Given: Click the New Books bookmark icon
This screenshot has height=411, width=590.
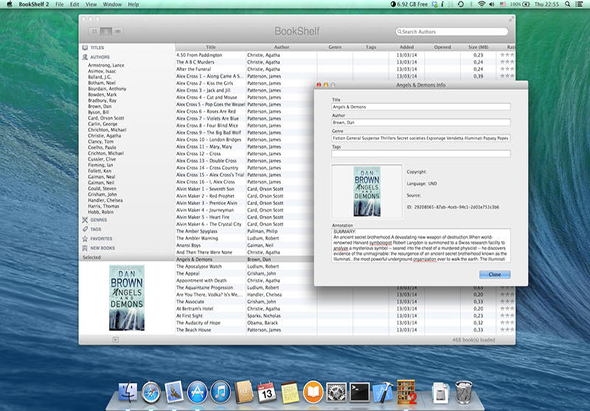Looking at the screenshot, I should point(85,248).
